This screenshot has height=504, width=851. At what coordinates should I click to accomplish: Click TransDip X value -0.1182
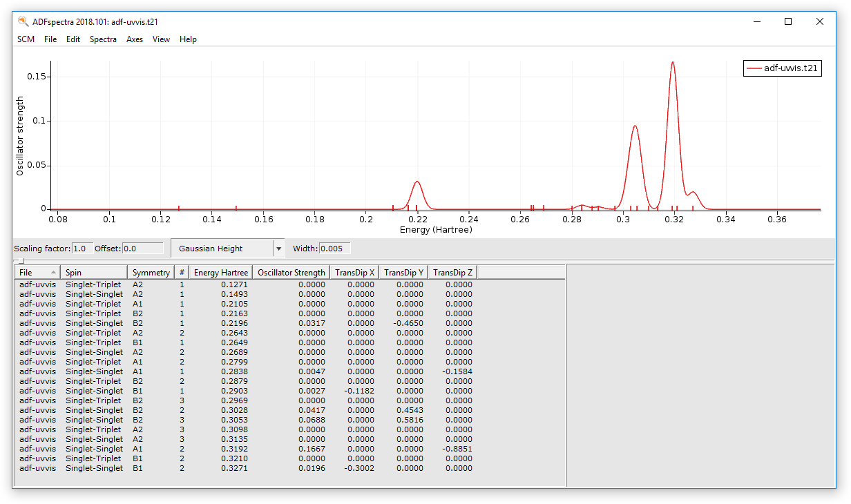[359, 391]
